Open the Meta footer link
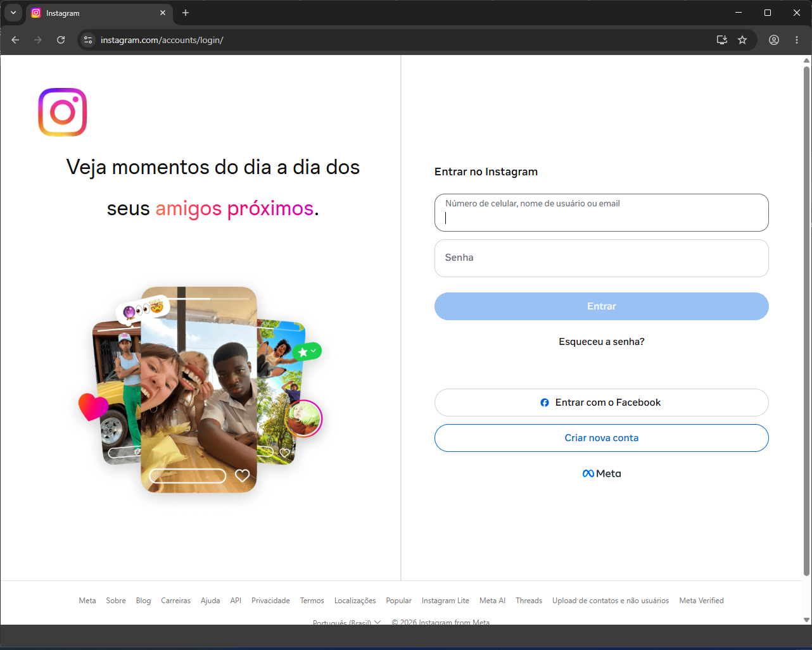Screen dimensions: 812x650 (87, 601)
